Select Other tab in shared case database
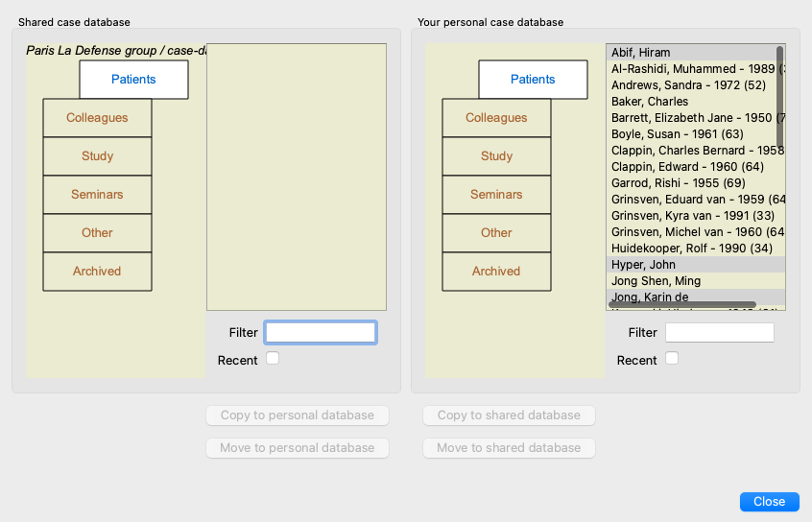This screenshot has height=522, width=812. [97, 232]
